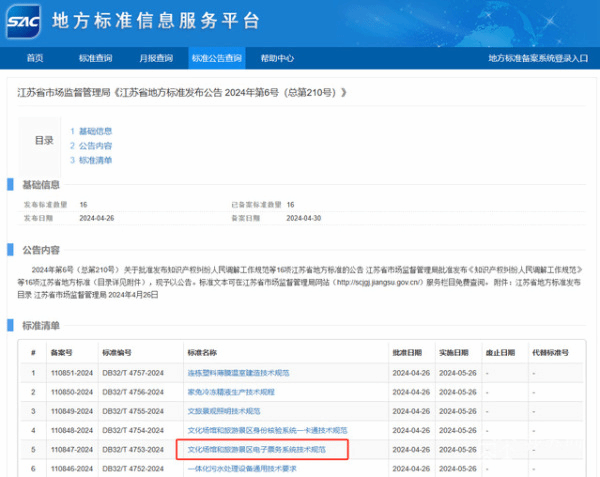The image size is (600, 477).
Task: Open 冻练塑料薄膜温室建造技术规范 standard link
Action: (238, 372)
